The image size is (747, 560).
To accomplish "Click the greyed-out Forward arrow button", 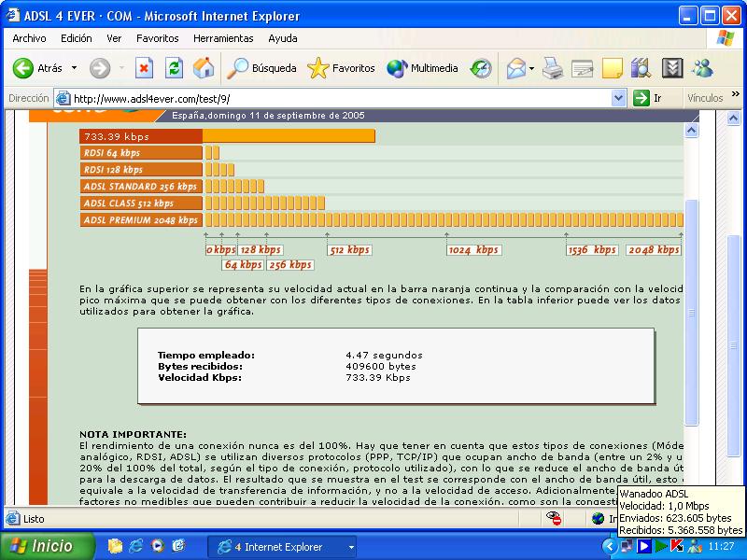I will tap(100, 68).
